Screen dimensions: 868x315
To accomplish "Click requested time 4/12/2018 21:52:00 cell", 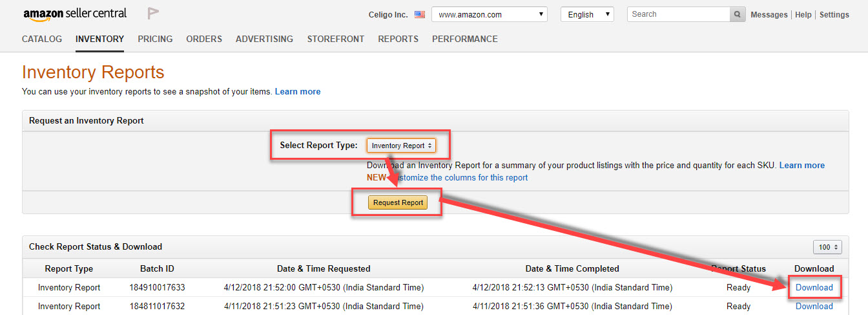I will (324, 287).
